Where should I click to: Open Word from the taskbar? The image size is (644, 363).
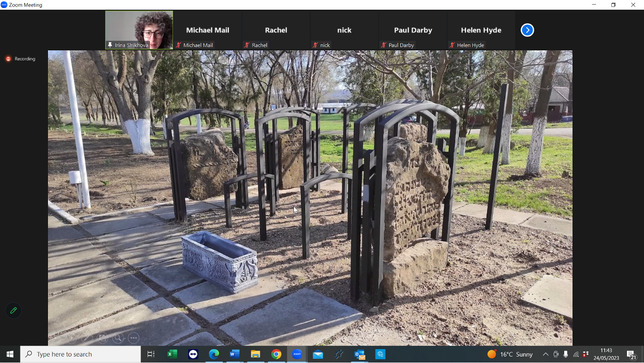coord(234,354)
